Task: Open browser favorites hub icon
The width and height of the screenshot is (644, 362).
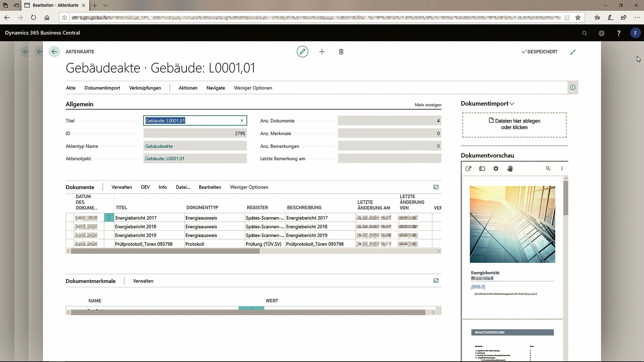Action: (x=597, y=18)
